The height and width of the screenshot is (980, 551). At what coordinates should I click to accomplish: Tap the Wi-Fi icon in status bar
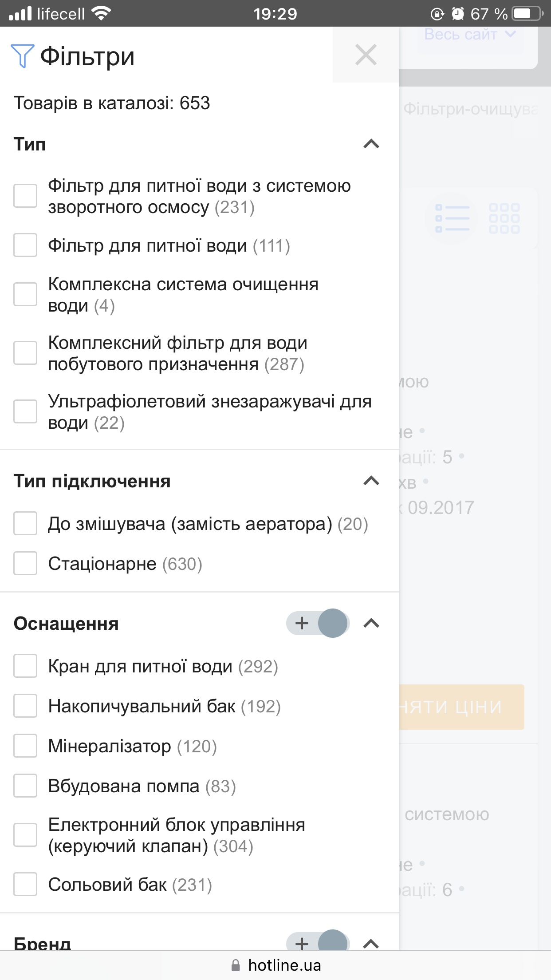[x=102, y=13]
